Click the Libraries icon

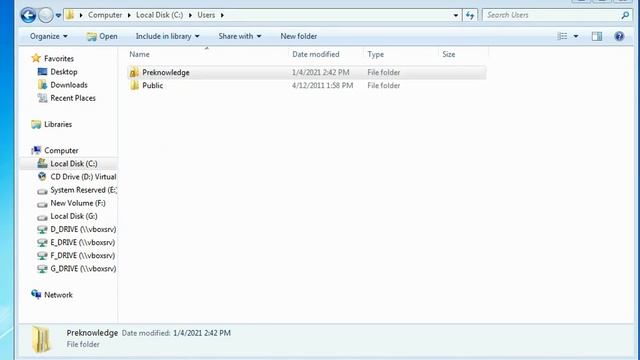(x=36, y=124)
